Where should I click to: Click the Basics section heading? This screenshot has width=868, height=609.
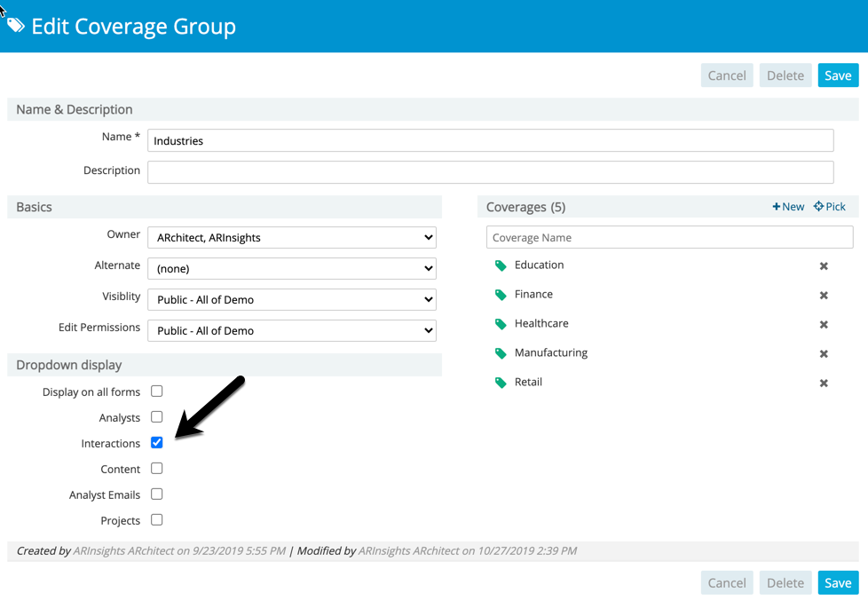34,207
